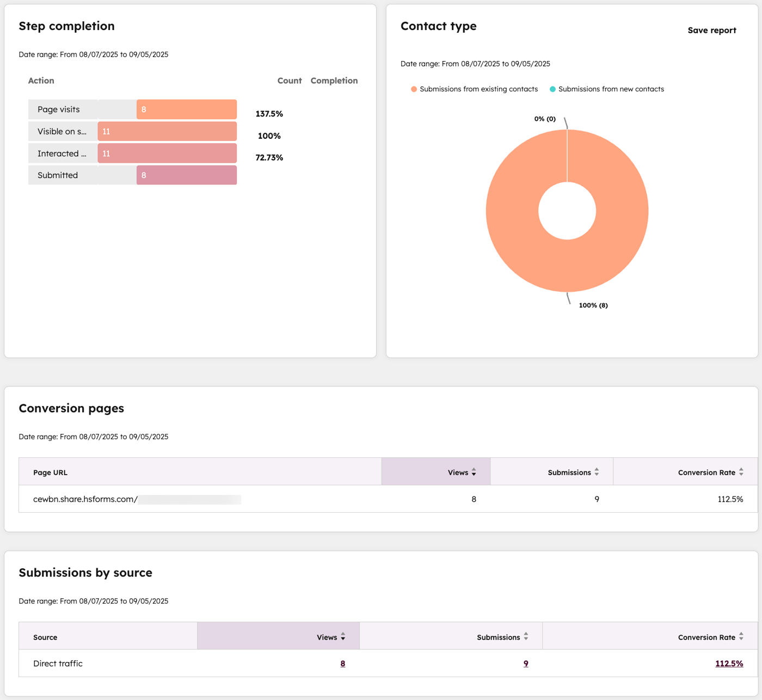762x700 pixels.
Task: Sort Conversion pages table by Submissions
Action: pos(597,471)
